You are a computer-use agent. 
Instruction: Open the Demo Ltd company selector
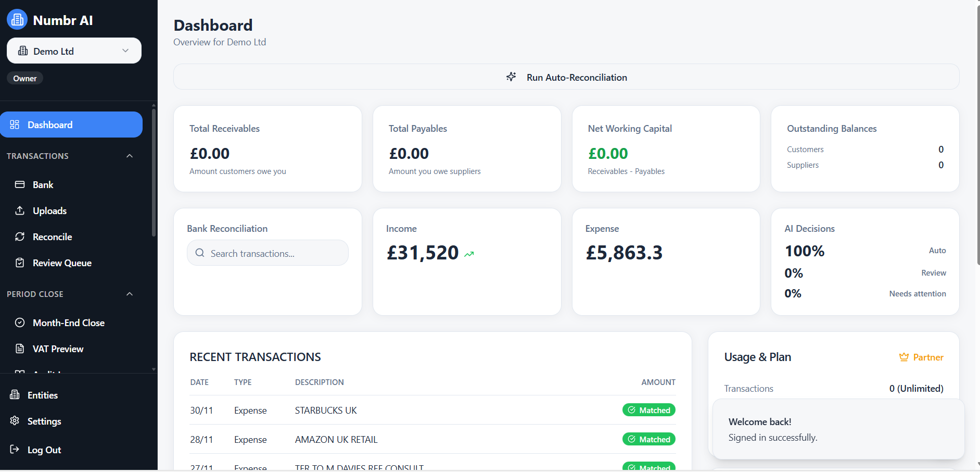pos(74,51)
